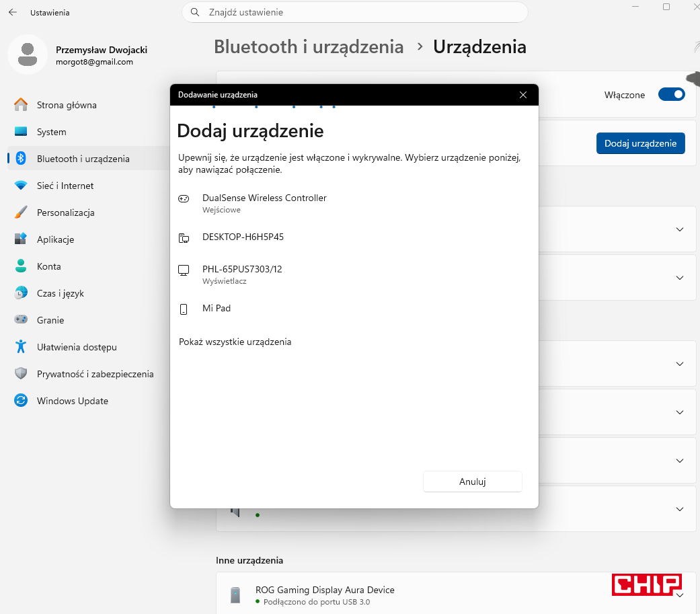Click the System monitor icon
Viewport: 700px width, 614px height.
[21, 132]
